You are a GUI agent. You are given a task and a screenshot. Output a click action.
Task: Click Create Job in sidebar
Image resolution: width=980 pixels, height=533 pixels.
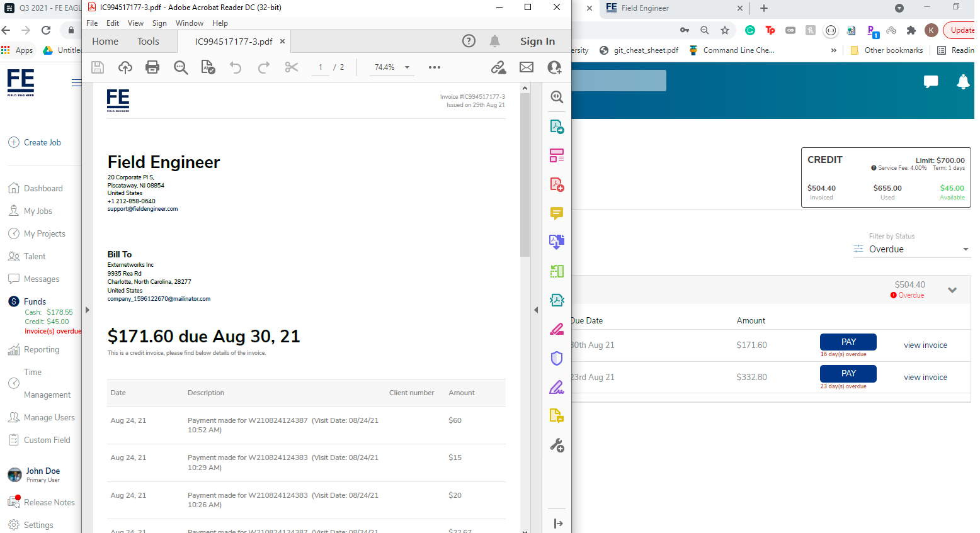pos(35,143)
